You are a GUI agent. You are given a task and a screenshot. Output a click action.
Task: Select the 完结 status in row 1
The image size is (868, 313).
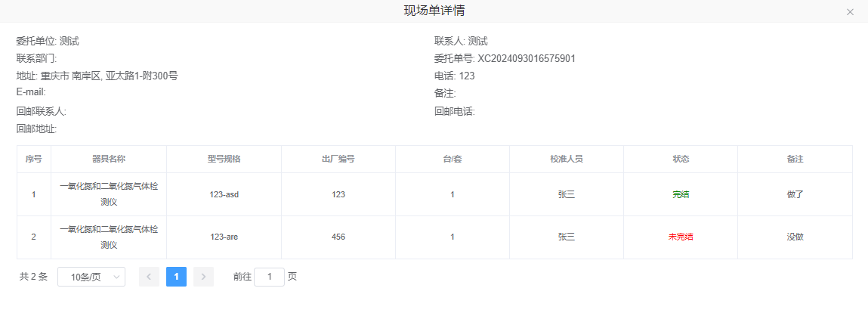[681, 194]
